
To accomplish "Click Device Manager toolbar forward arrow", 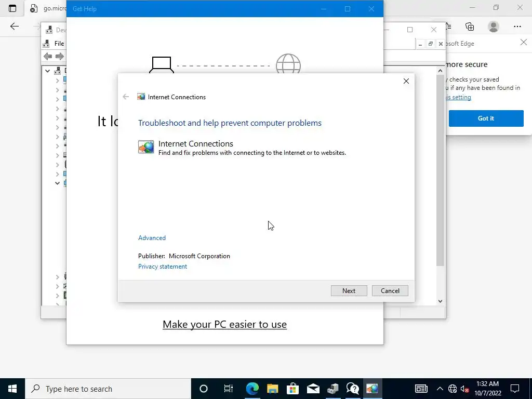I will tap(60, 56).
